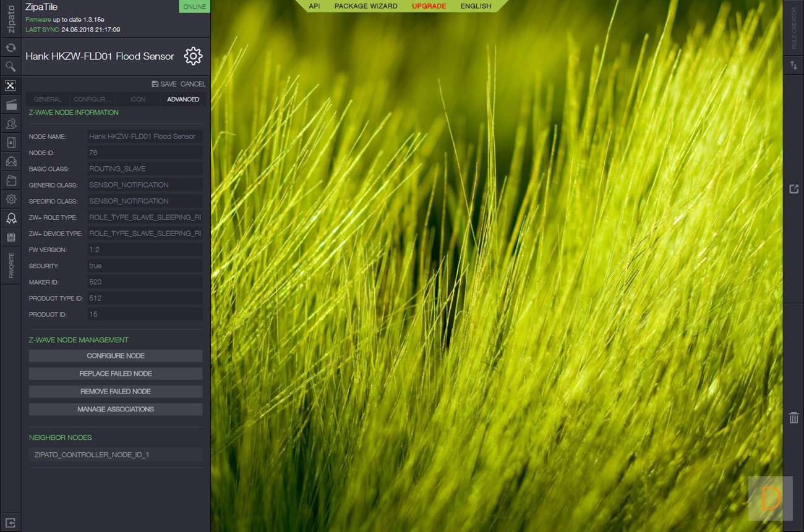804x532 pixels.
Task: Click Manage Associations button
Action: [x=116, y=410]
